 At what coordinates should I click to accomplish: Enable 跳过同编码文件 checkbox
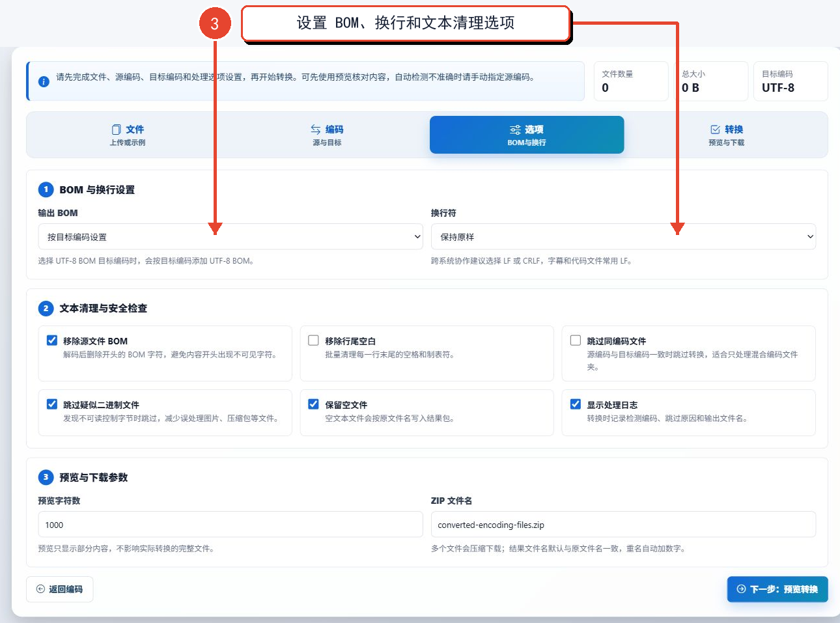pos(576,340)
